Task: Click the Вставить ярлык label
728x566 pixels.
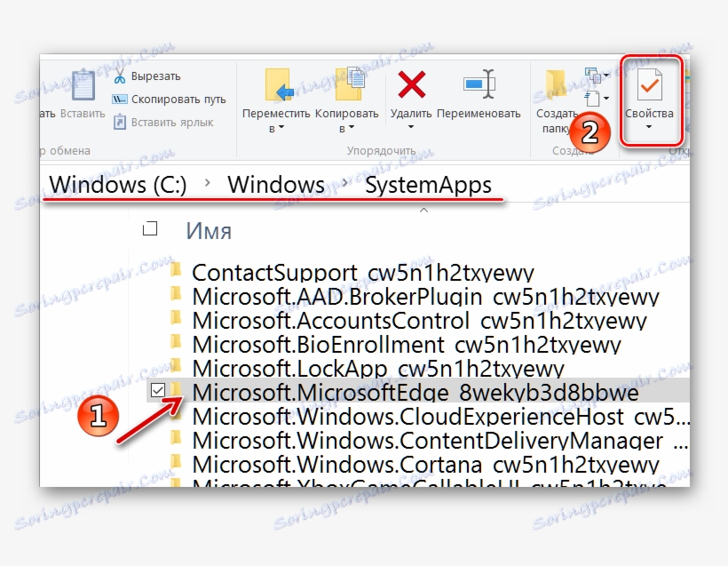Action: (172, 123)
